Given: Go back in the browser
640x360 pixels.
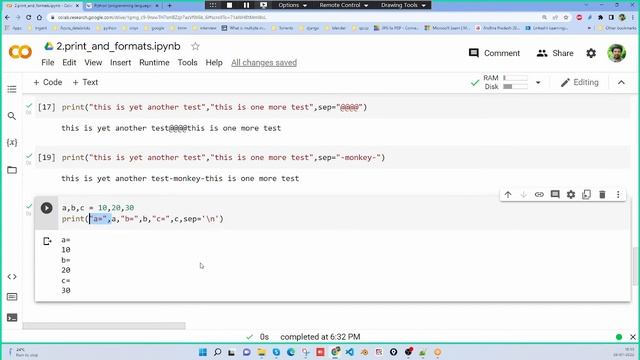Looking at the screenshot, I should (7, 17).
